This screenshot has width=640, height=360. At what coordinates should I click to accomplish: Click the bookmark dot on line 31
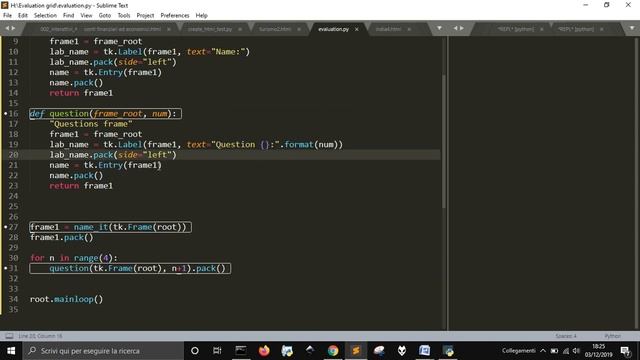[x=5, y=268]
